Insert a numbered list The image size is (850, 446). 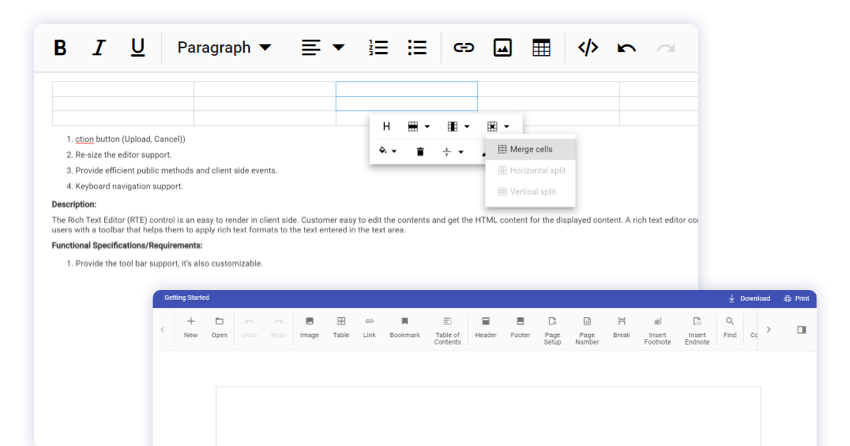(378, 48)
